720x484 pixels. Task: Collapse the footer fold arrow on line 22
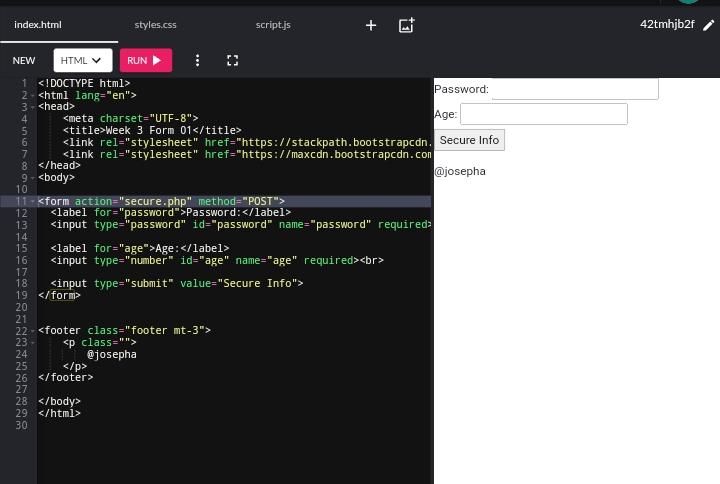tap(33, 331)
